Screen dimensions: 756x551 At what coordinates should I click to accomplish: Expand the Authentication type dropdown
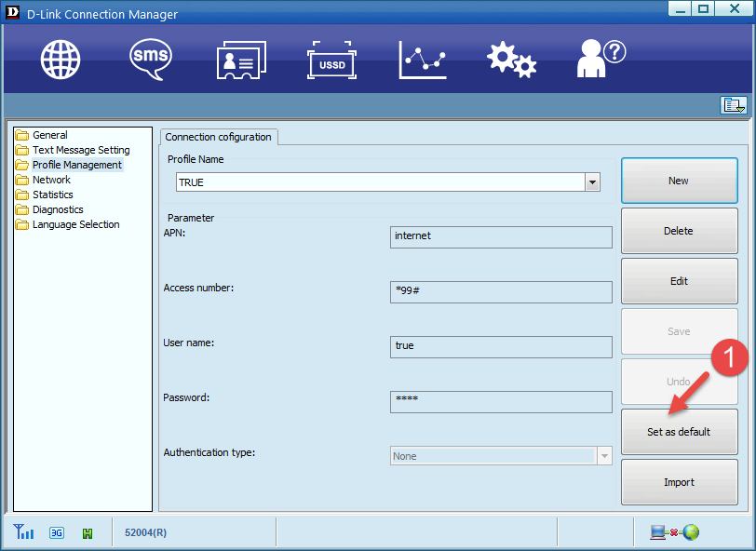604,455
